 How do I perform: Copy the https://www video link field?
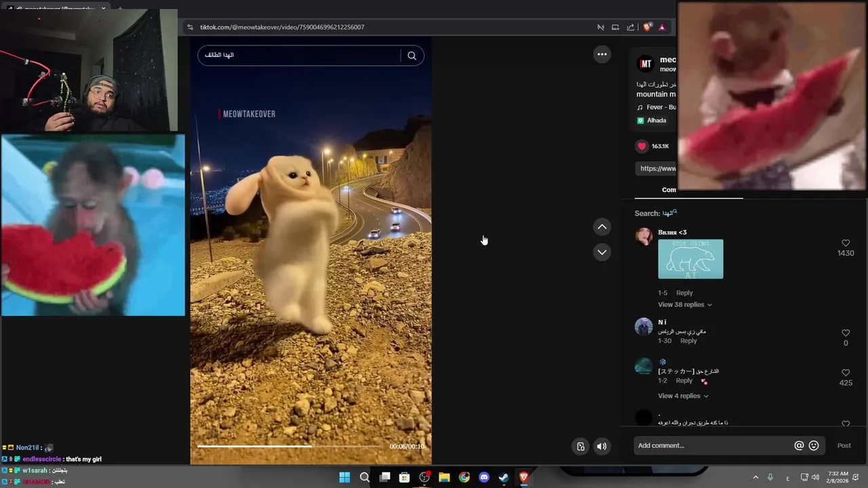pyautogui.click(x=656, y=168)
